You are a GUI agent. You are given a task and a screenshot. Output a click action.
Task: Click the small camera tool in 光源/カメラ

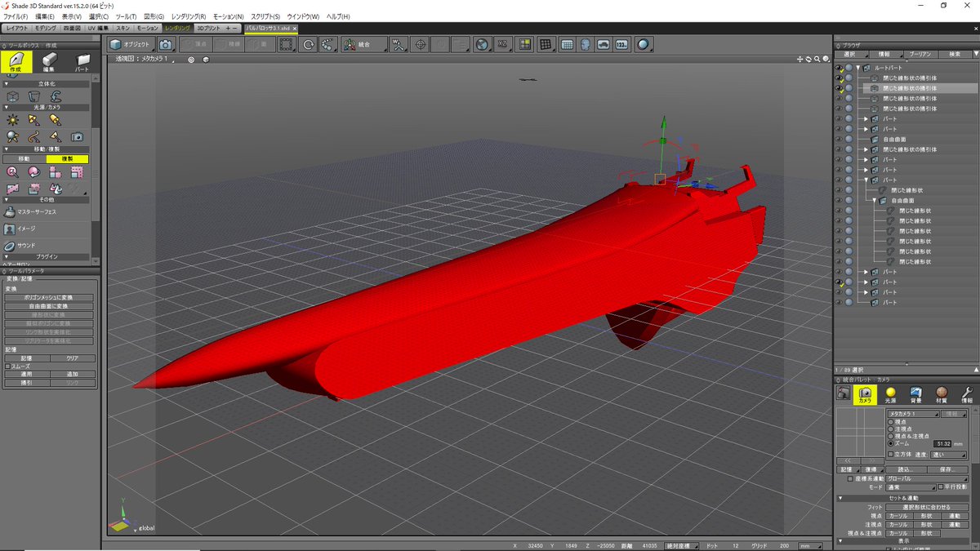point(77,137)
